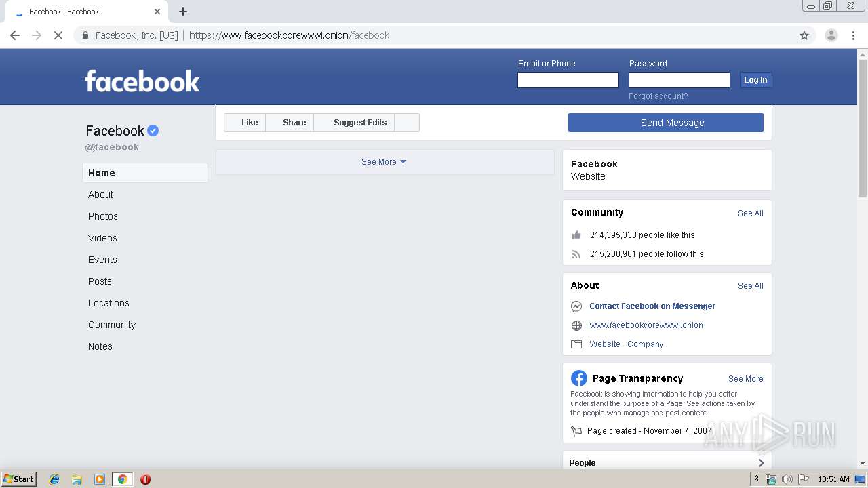Click the Suggest Edits button

[354, 123]
